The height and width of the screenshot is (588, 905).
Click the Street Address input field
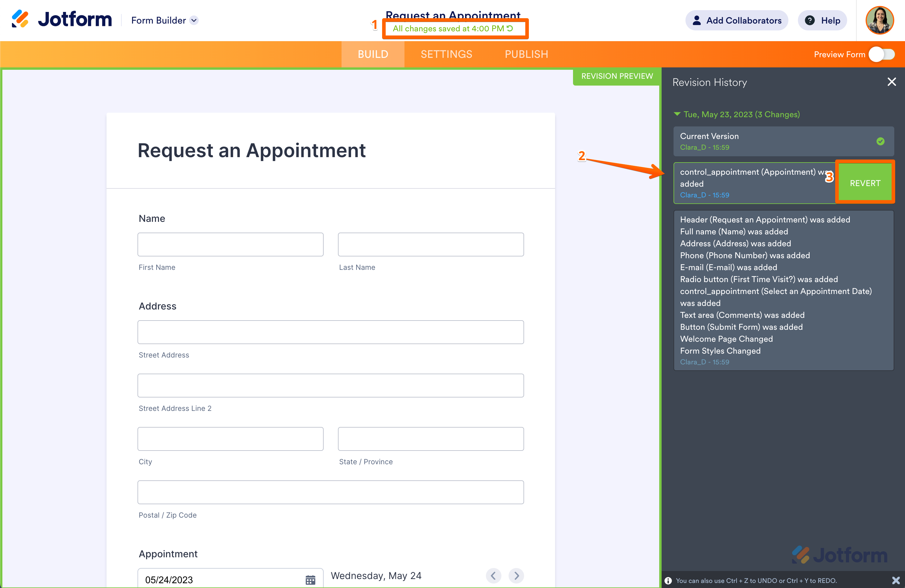tap(331, 332)
